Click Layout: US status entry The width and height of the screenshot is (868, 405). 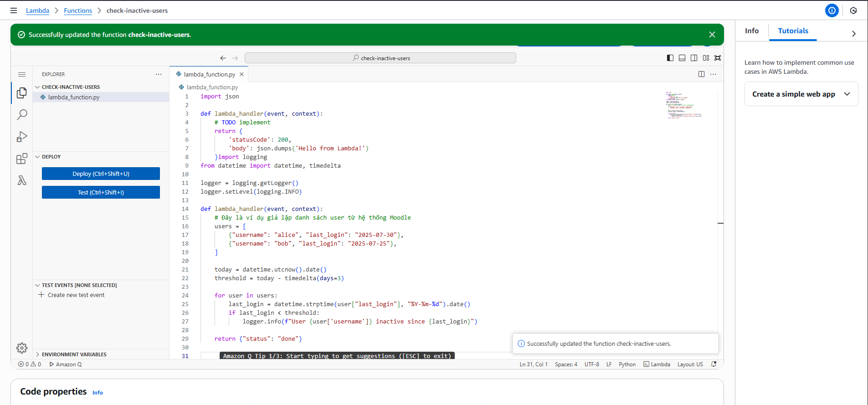[x=690, y=364]
